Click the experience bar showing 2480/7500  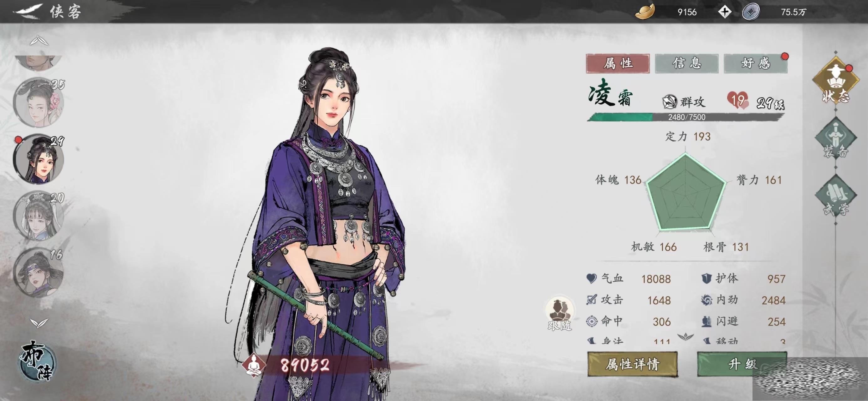pos(686,117)
